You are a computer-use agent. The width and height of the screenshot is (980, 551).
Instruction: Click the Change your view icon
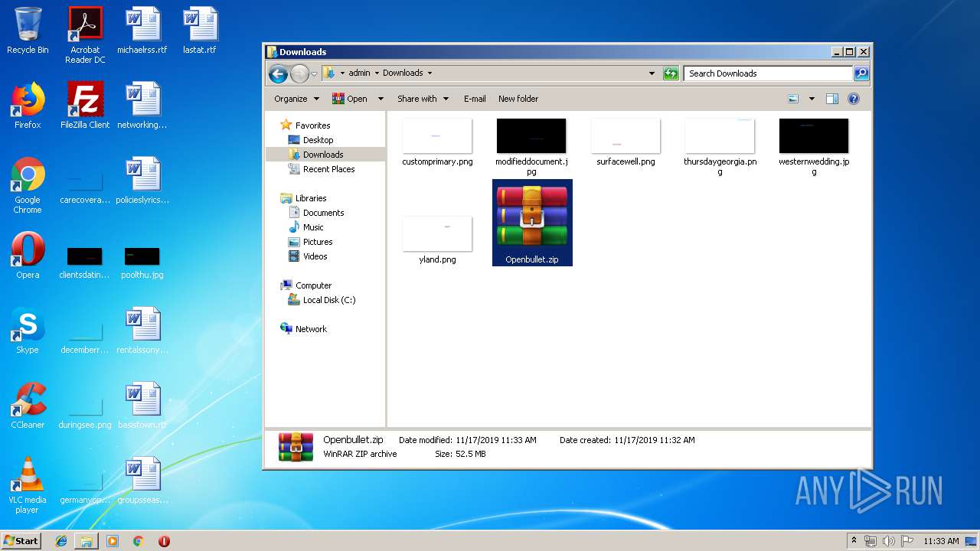[x=793, y=99]
